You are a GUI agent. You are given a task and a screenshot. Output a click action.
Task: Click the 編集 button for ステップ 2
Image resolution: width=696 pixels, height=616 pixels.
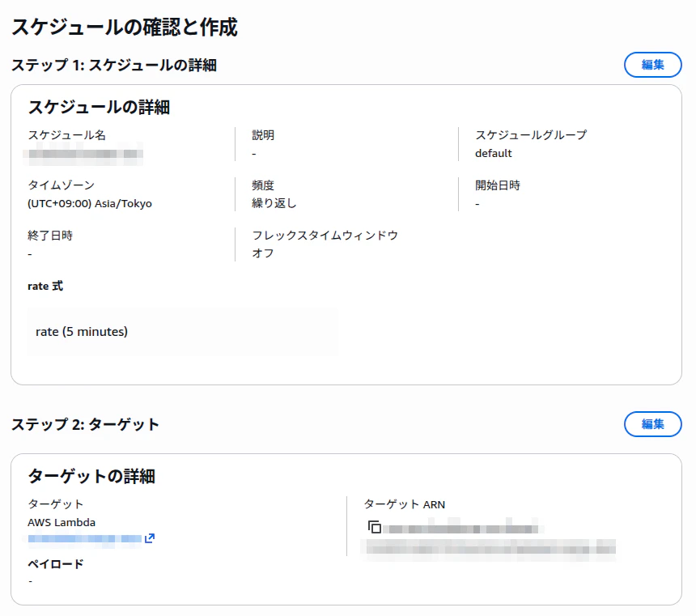[652, 424]
